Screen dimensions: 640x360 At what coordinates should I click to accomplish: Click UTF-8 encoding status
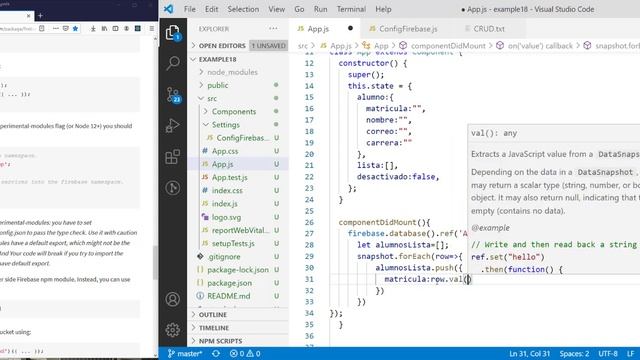pyautogui.click(x=608, y=353)
